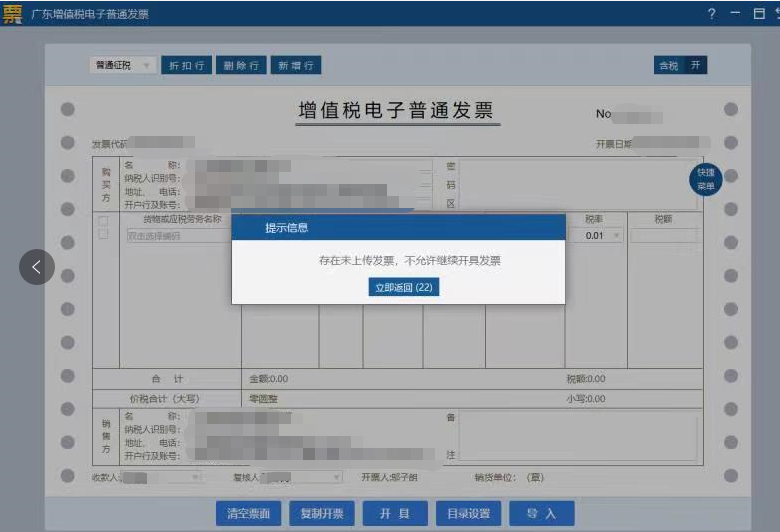The height and width of the screenshot is (532, 780).
Task: Click the 提示信息 dialog title
Action: click(x=287, y=228)
